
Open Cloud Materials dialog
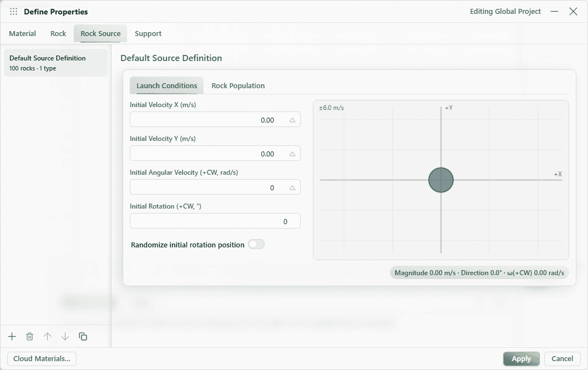coord(42,359)
